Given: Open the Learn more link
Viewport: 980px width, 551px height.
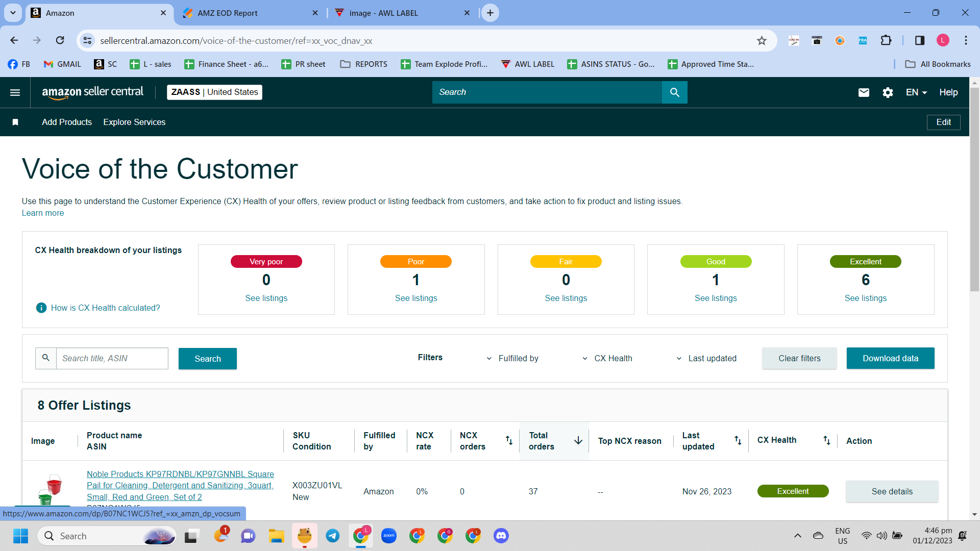Looking at the screenshot, I should (43, 213).
